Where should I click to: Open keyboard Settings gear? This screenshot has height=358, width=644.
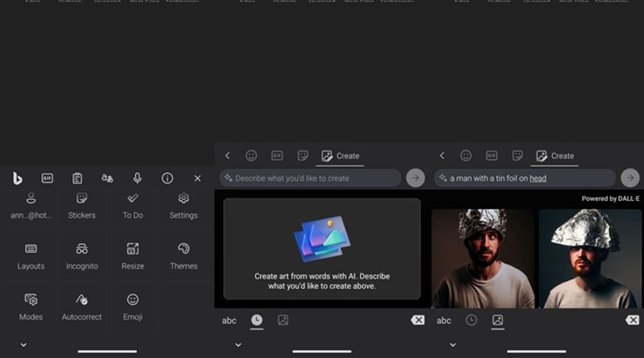pyautogui.click(x=184, y=206)
